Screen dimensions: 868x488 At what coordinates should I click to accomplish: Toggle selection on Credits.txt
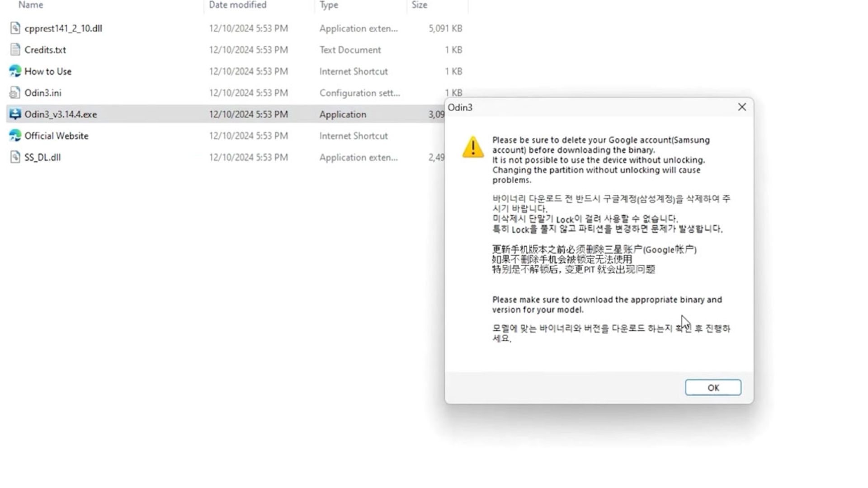point(45,49)
